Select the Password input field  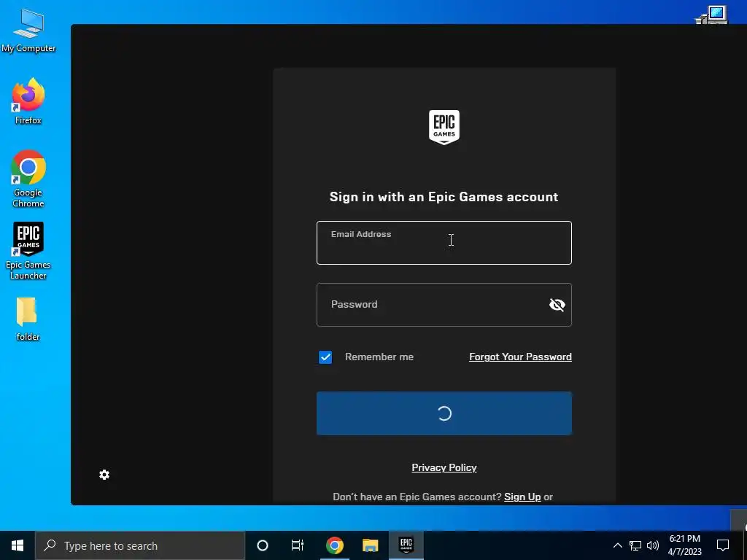point(444,305)
